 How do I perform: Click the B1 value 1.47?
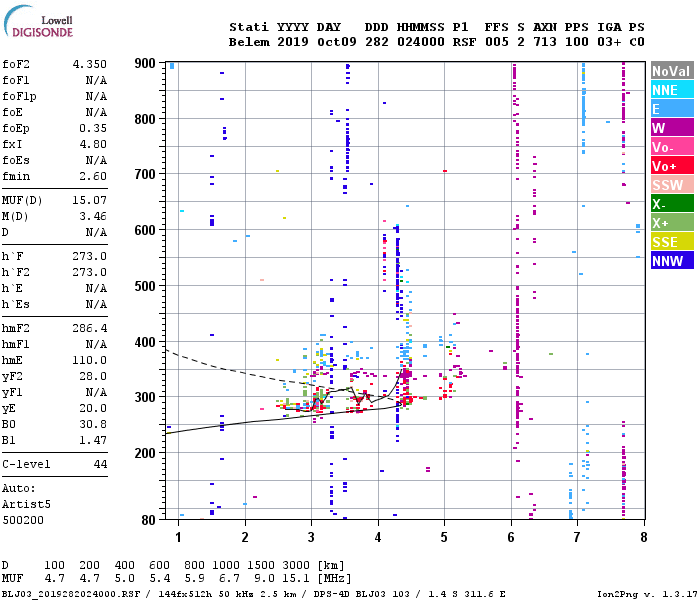(93, 440)
